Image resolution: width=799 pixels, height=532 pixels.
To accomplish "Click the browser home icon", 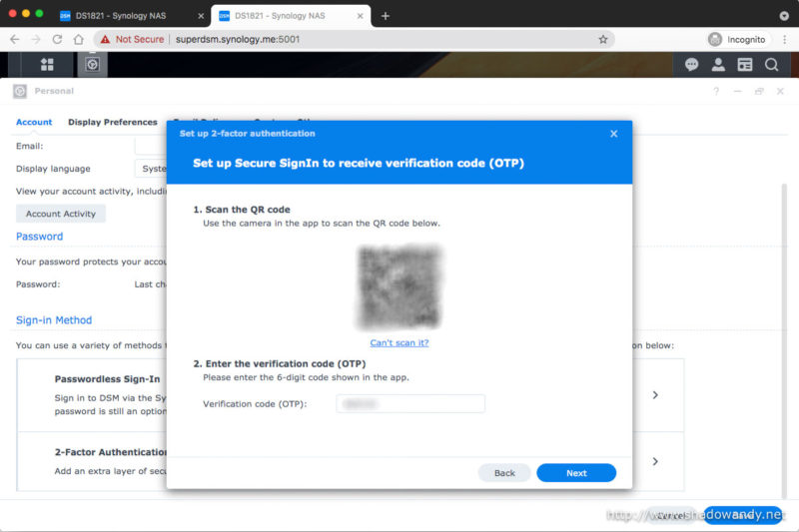I will point(79,39).
